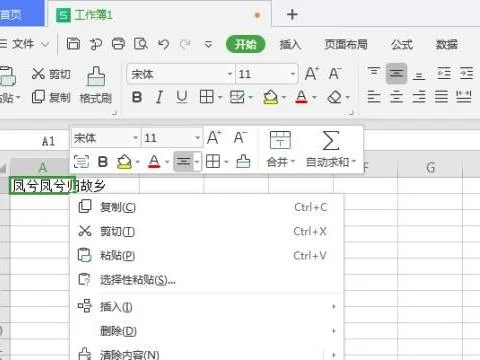Justify text alignment icon
The image size is (480, 360).
(x=441, y=97)
